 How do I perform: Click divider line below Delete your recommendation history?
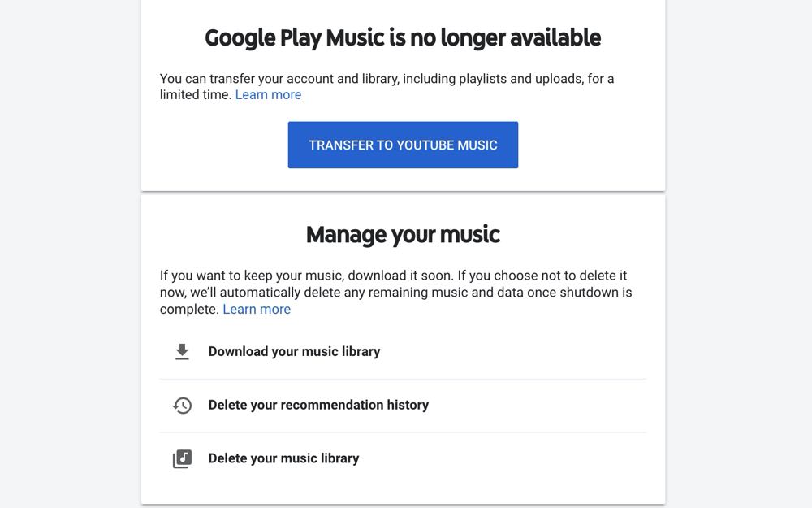pos(403,432)
